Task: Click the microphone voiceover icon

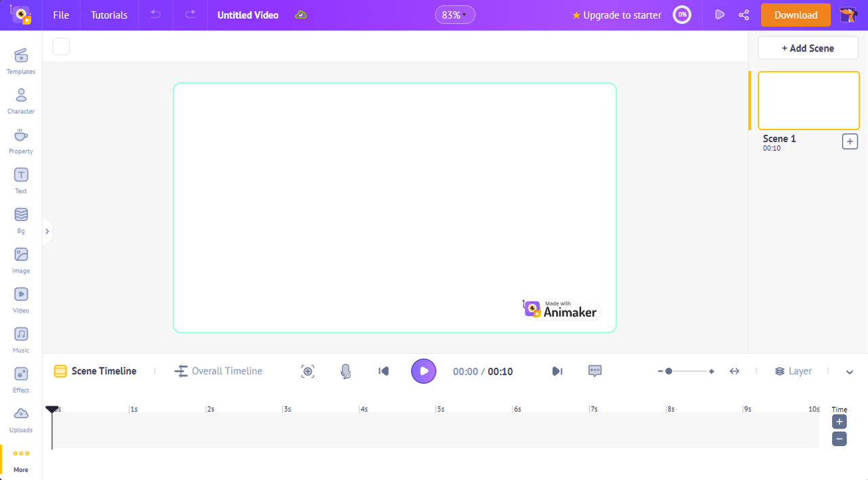Action: pos(346,371)
